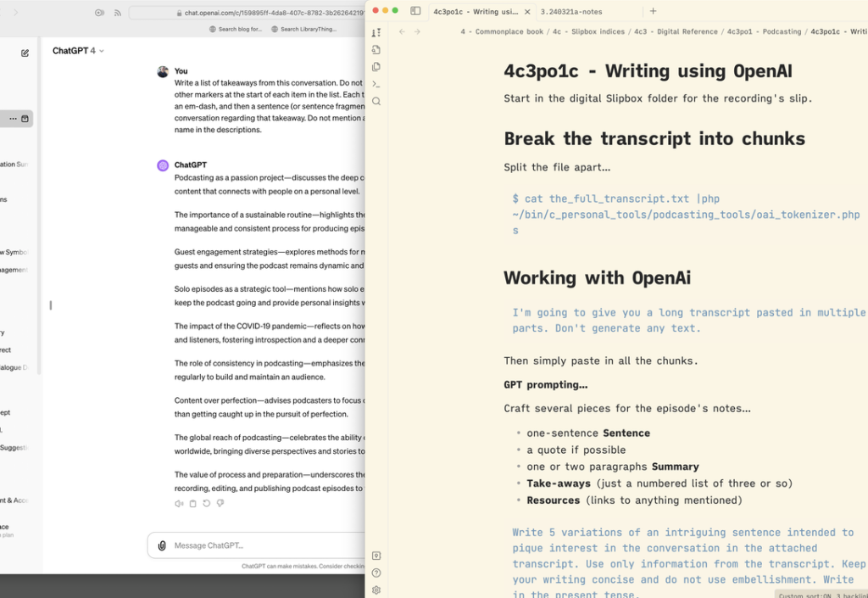Image resolution: width=868 pixels, height=598 pixels.
Task: Start a new chat with compose icon
Action: 25,53
